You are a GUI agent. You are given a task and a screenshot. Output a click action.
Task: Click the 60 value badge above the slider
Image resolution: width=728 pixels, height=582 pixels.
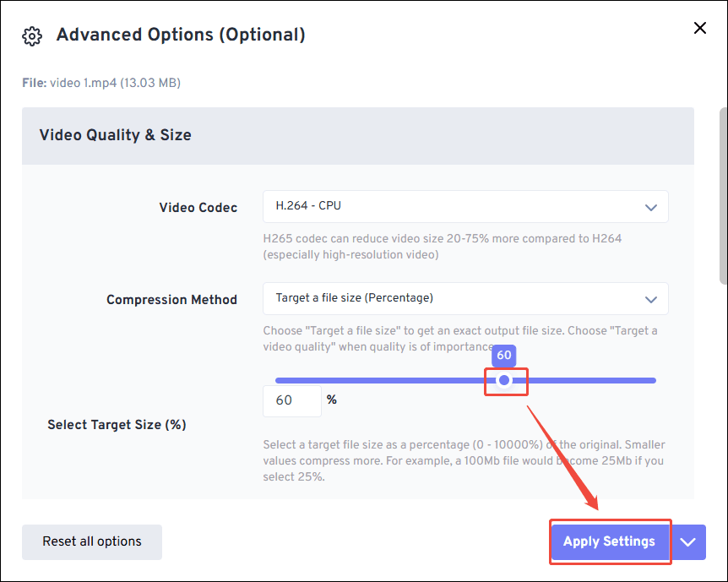pos(503,356)
